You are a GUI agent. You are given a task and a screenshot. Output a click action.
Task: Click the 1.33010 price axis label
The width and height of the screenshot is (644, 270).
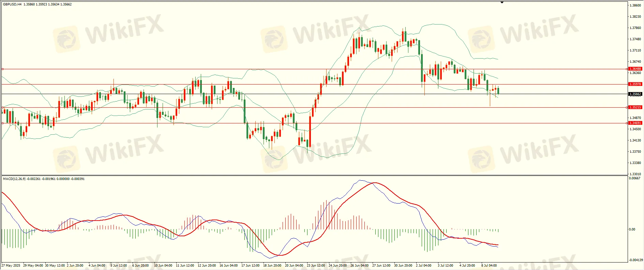635,174
